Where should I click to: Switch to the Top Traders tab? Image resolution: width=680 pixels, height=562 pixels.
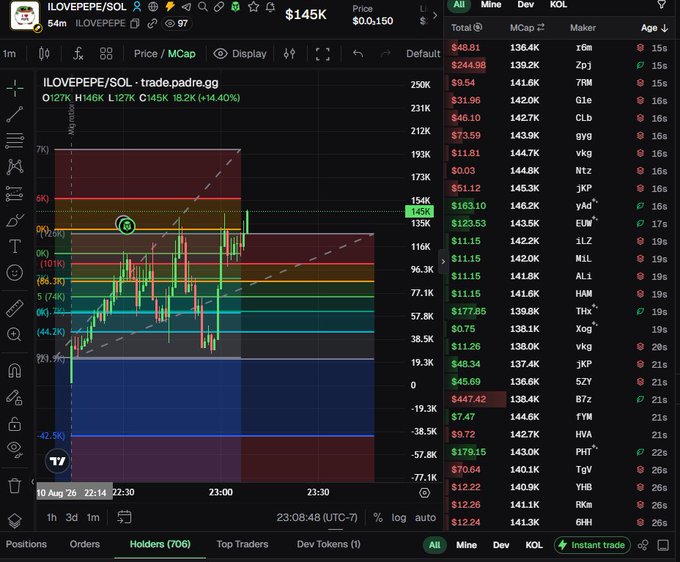[x=242, y=544]
